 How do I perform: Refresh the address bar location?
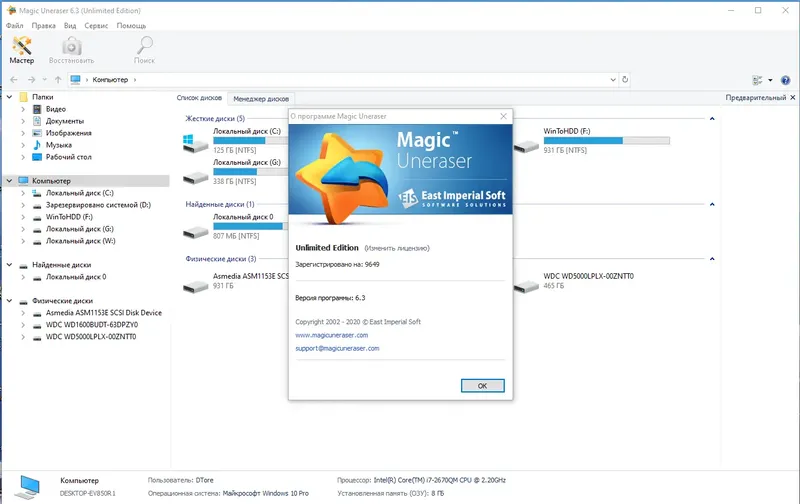pyautogui.click(x=625, y=80)
